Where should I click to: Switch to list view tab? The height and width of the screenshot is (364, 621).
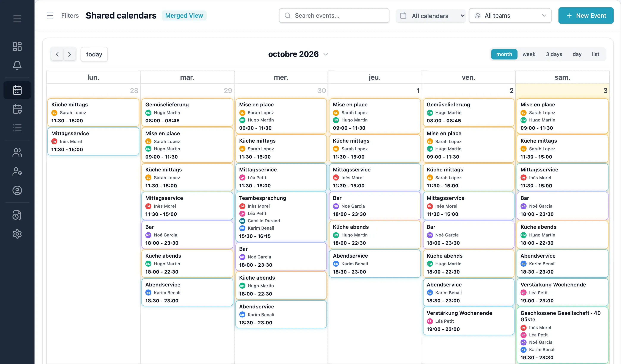click(x=595, y=54)
